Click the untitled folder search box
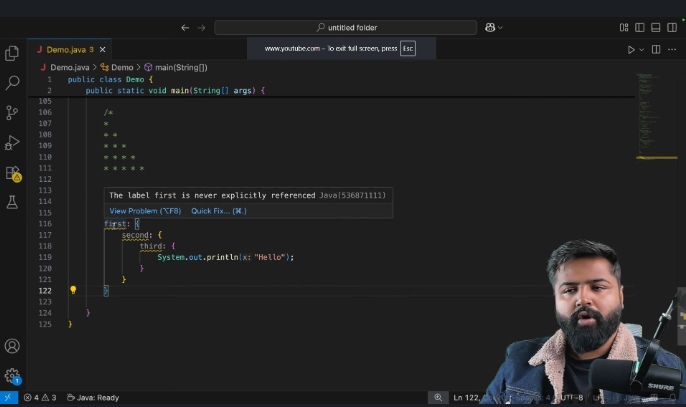686x407 pixels. (346, 28)
